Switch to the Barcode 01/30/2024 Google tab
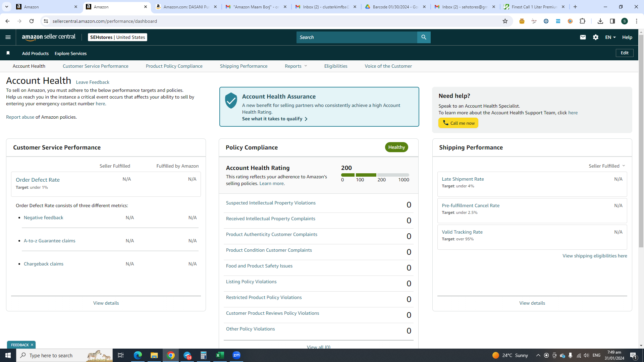The width and height of the screenshot is (644, 362). click(x=396, y=7)
